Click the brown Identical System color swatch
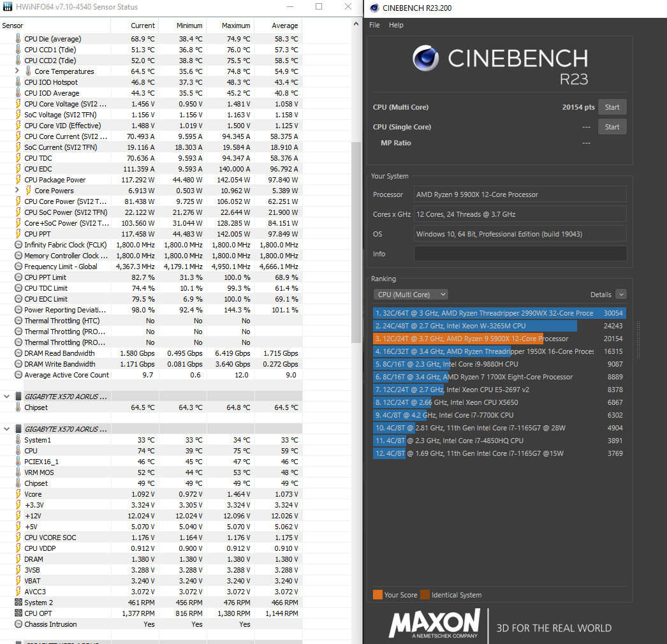Image resolution: width=667 pixels, height=644 pixels. (425, 595)
